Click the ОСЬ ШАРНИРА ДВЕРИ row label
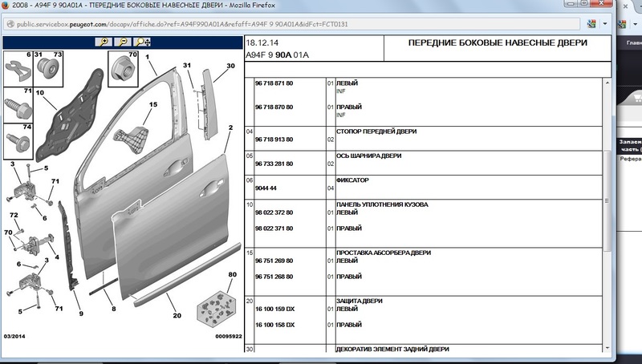This screenshot has width=642, height=364. point(368,156)
